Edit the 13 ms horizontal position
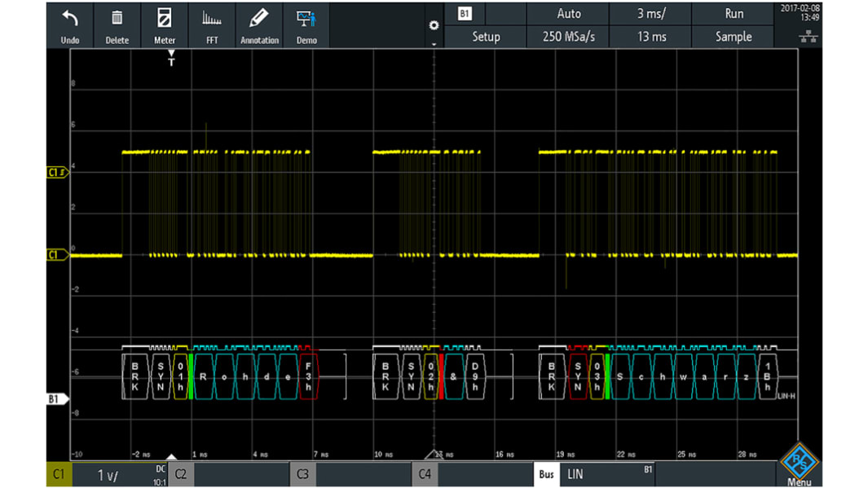This screenshot has height=488, width=868. point(651,37)
